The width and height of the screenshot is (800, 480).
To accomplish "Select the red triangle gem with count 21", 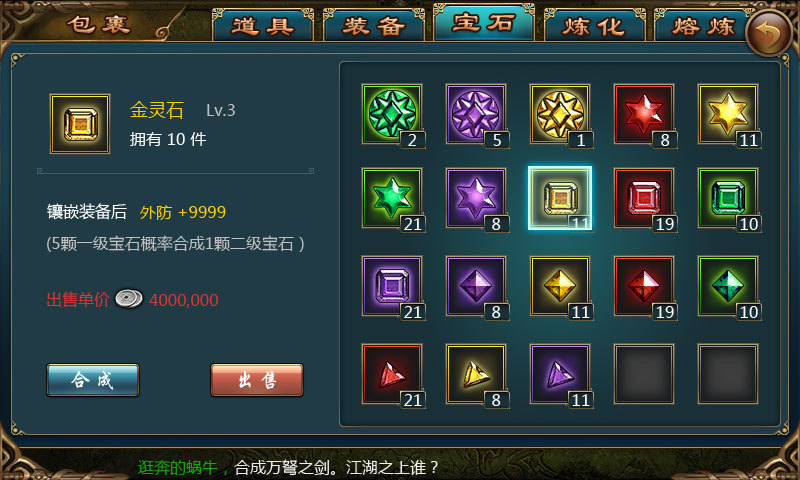I will [392, 374].
